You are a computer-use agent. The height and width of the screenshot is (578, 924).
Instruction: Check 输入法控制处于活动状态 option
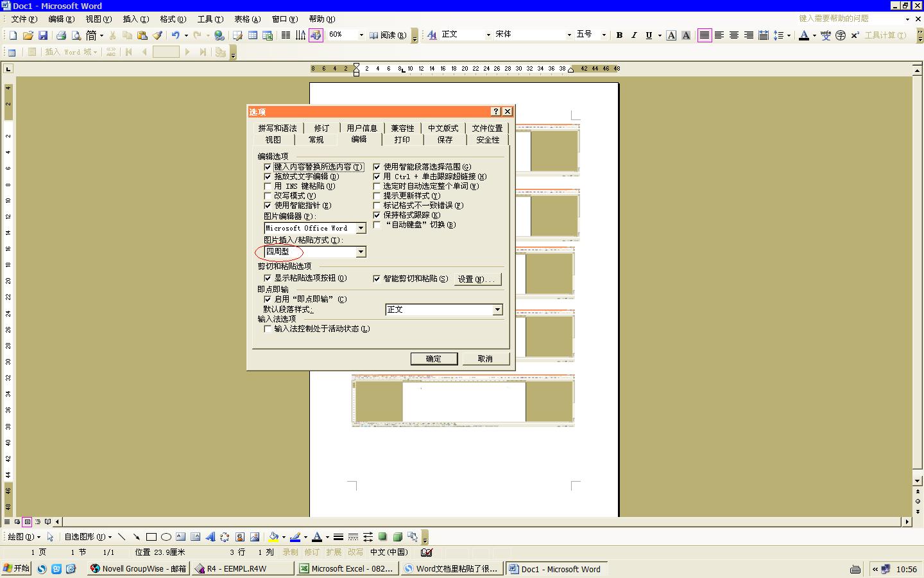[268, 329]
